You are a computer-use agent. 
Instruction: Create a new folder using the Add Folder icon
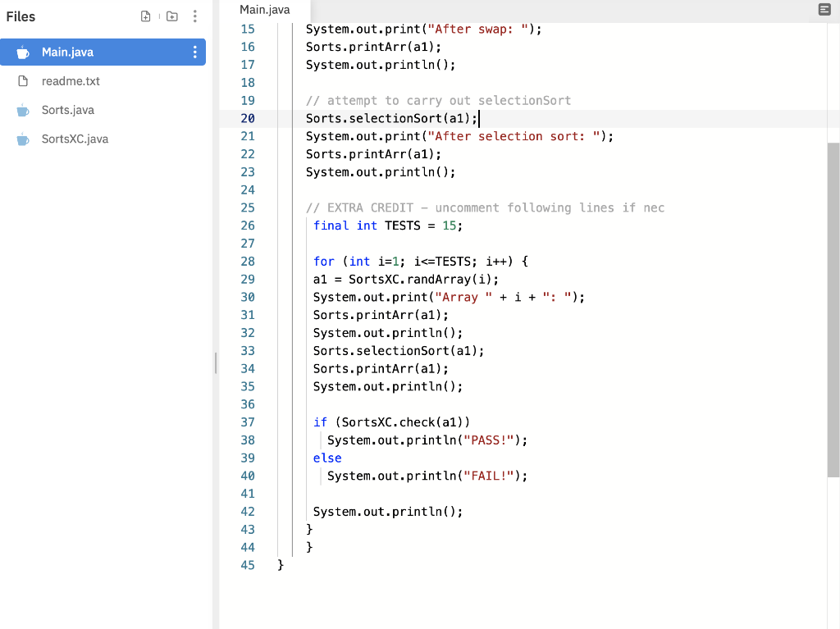172,16
